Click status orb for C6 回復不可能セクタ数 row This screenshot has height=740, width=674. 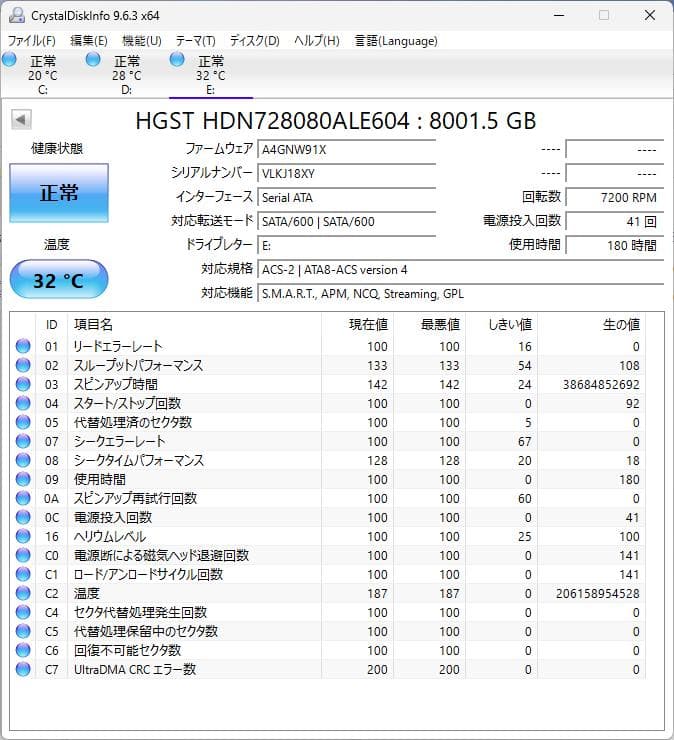point(23,650)
